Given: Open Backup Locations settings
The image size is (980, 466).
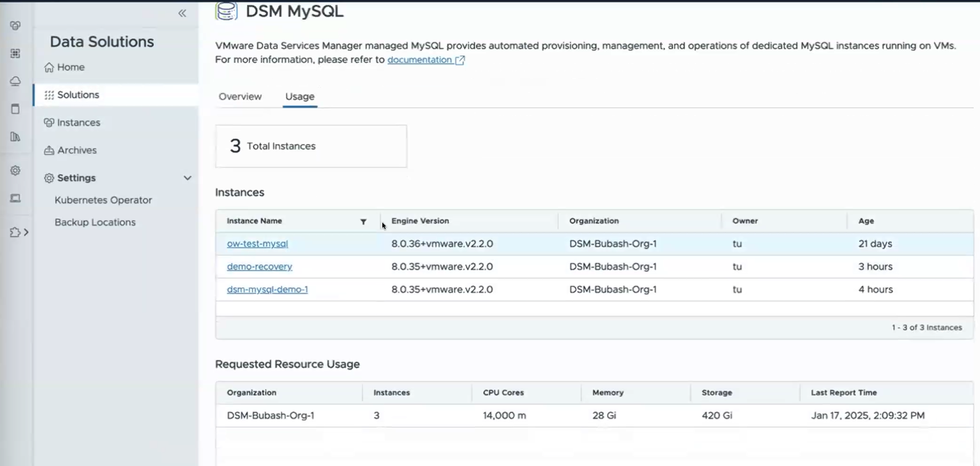Looking at the screenshot, I should [x=95, y=222].
